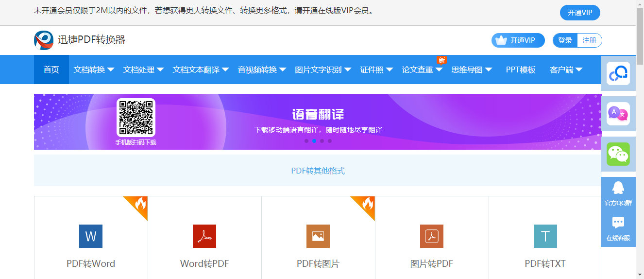The width and height of the screenshot is (644, 279).
Task: Click the PDF转图片 label
Action: [x=318, y=264]
